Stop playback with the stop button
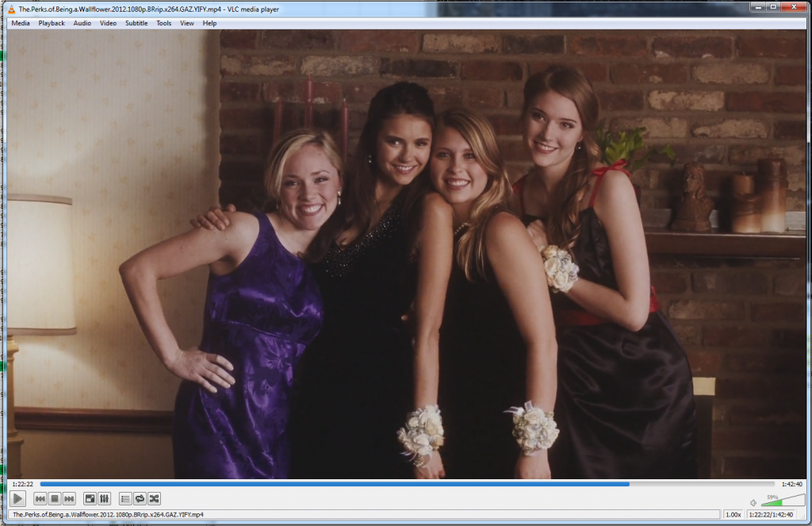Screen dimensions: 812x526 (55, 498)
